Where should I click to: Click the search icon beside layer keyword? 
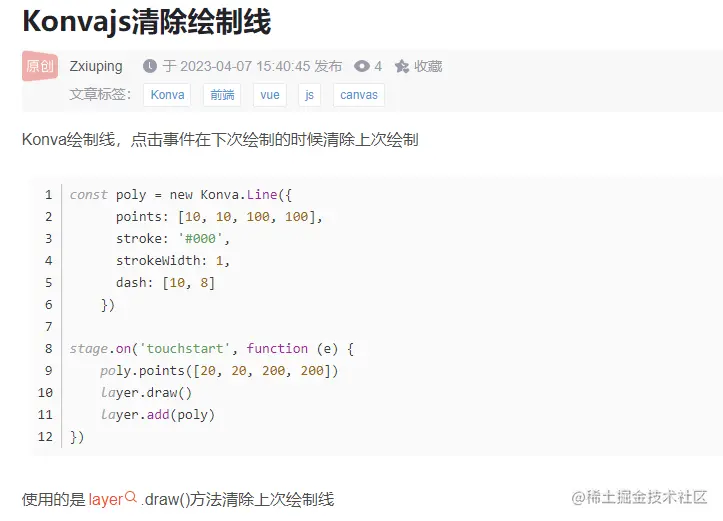pyautogui.click(x=131, y=497)
